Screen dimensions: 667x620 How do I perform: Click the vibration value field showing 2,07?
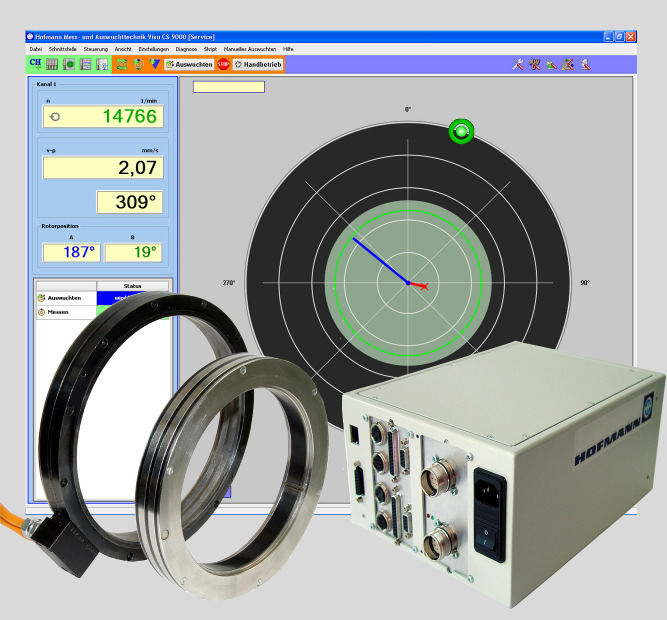tap(103, 168)
